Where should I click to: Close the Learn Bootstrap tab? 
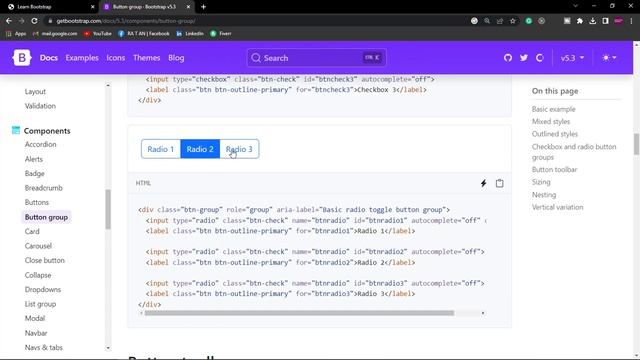click(x=93, y=7)
